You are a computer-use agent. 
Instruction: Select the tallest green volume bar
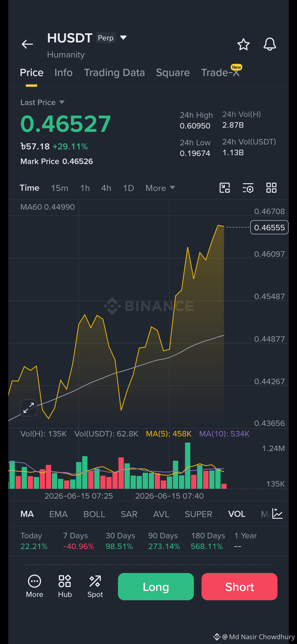(x=188, y=465)
